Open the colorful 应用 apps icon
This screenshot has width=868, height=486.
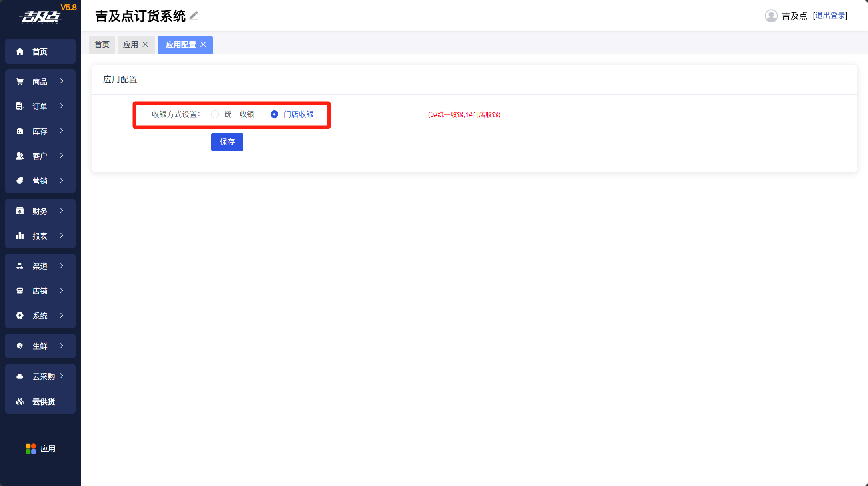click(31, 449)
